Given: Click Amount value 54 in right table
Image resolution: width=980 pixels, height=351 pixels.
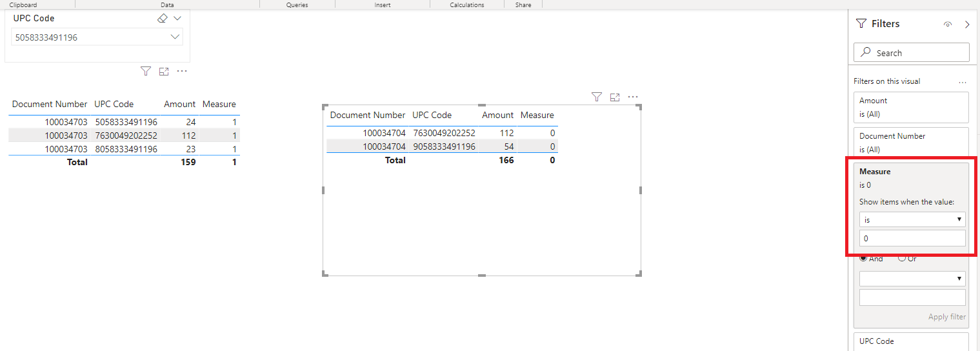Looking at the screenshot, I should [x=508, y=146].
